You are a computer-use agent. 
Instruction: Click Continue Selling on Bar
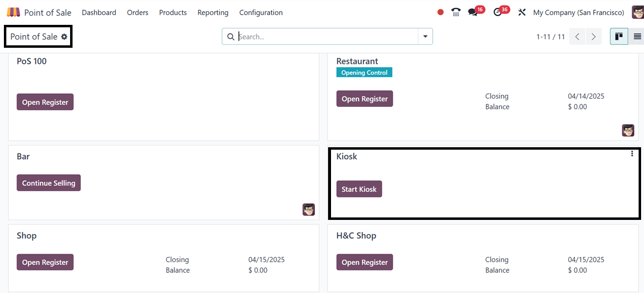click(x=49, y=183)
